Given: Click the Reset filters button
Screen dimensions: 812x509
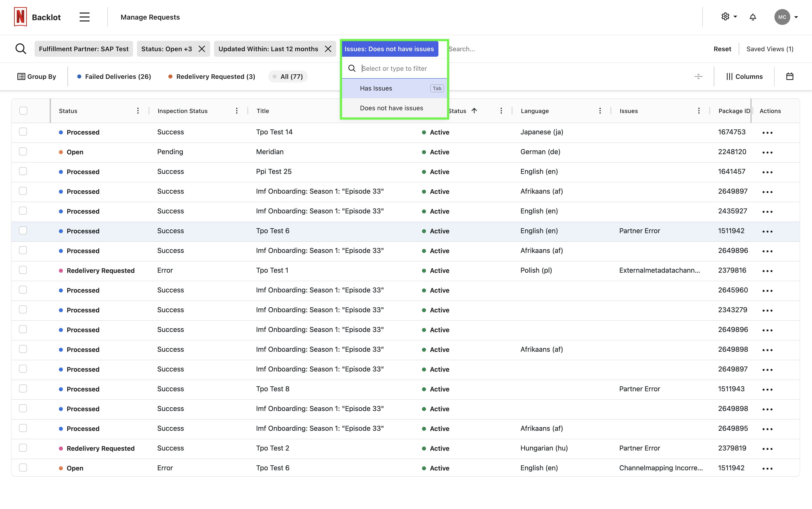Looking at the screenshot, I should (x=722, y=49).
